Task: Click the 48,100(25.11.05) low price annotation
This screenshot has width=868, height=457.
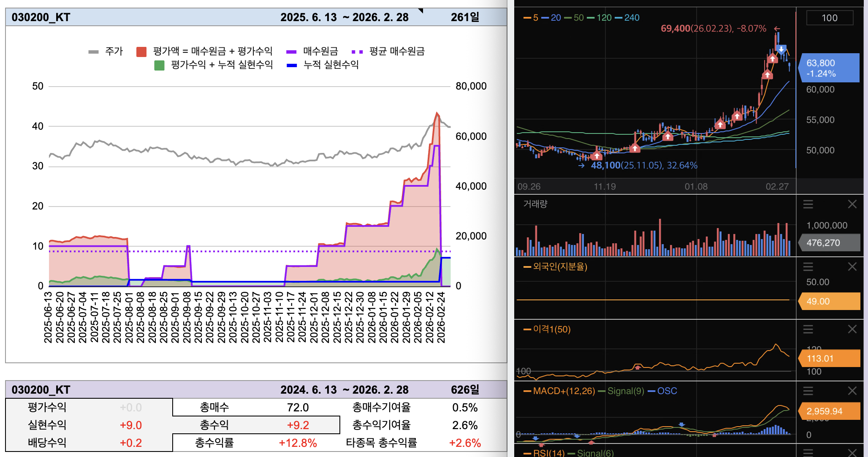Action: (x=644, y=165)
